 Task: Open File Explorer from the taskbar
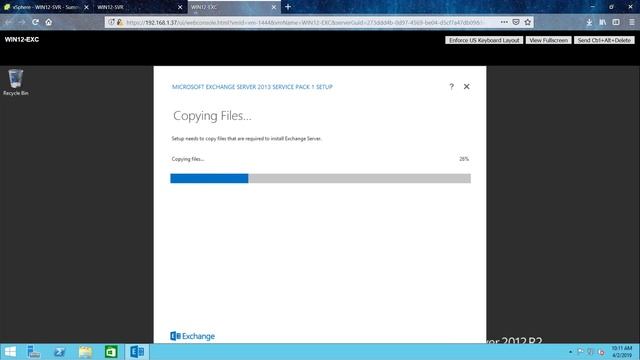point(85,351)
